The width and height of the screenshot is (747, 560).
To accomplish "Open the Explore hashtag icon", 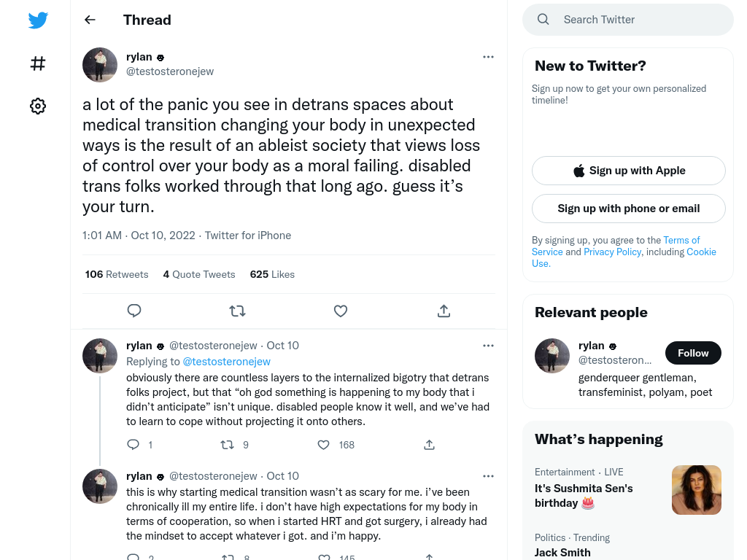I will pos(38,63).
